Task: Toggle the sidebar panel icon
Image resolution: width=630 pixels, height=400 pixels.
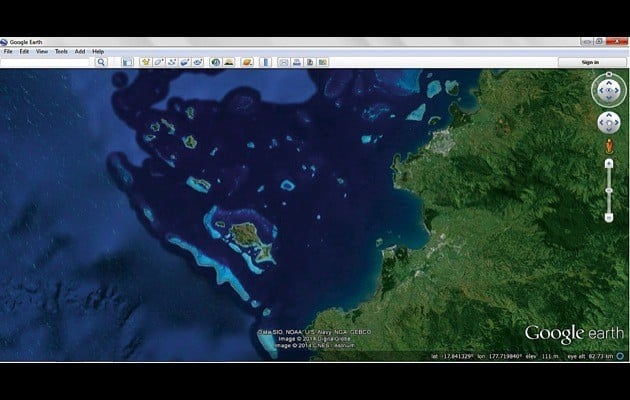Action: point(127,62)
